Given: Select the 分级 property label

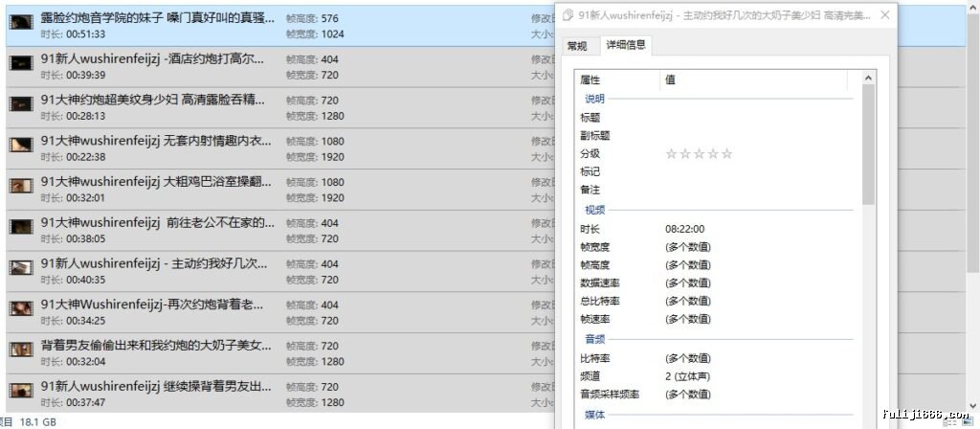Looking at the screenshot, I should click(x=590, y=154).
